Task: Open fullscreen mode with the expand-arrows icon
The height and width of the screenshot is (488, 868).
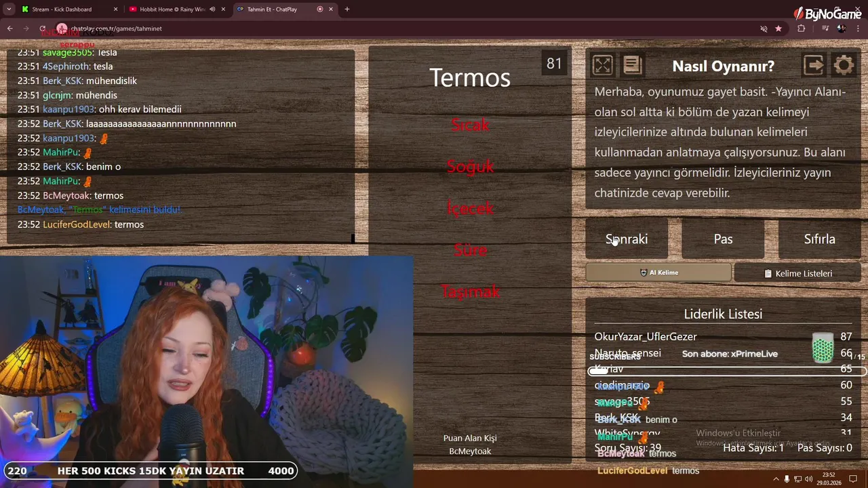Action: pos(602,65)
